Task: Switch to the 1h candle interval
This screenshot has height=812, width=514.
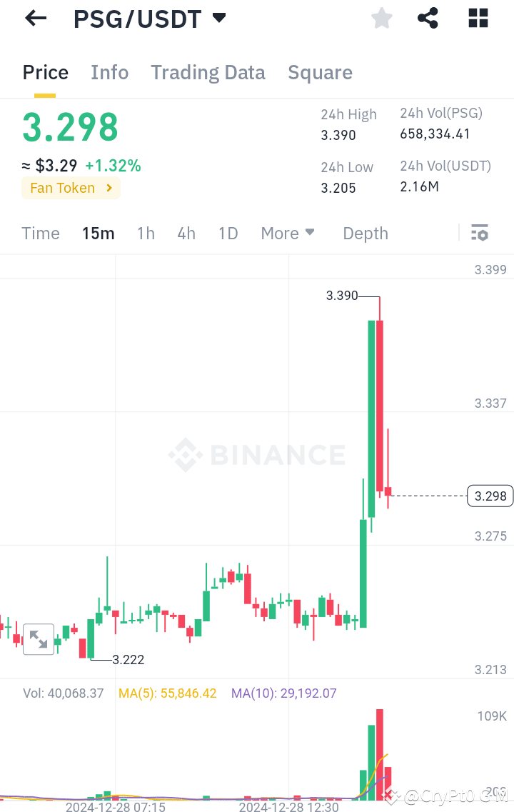Action: coord(146,233)
